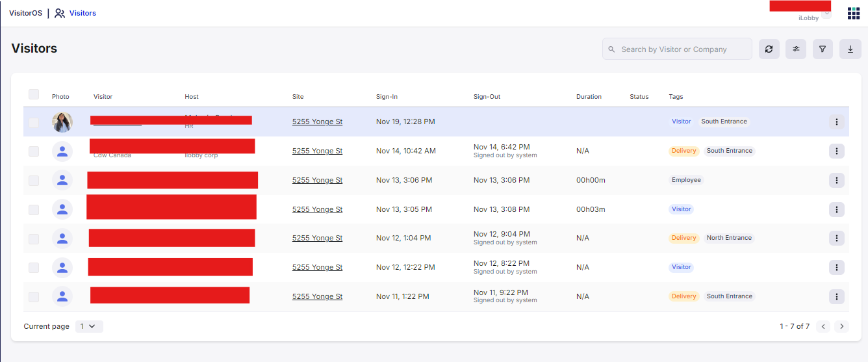Expand the Current page dropdown
868x362 pixels.
(89, 326)
